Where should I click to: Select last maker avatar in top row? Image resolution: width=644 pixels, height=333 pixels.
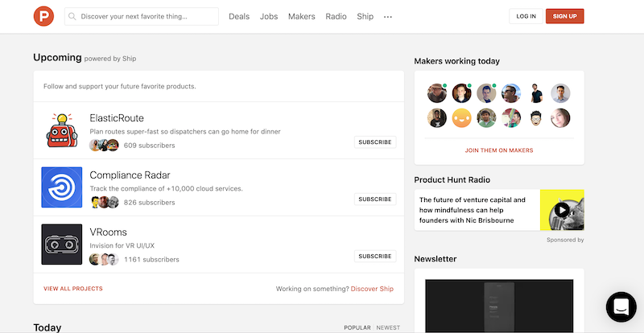coord(560,93)
